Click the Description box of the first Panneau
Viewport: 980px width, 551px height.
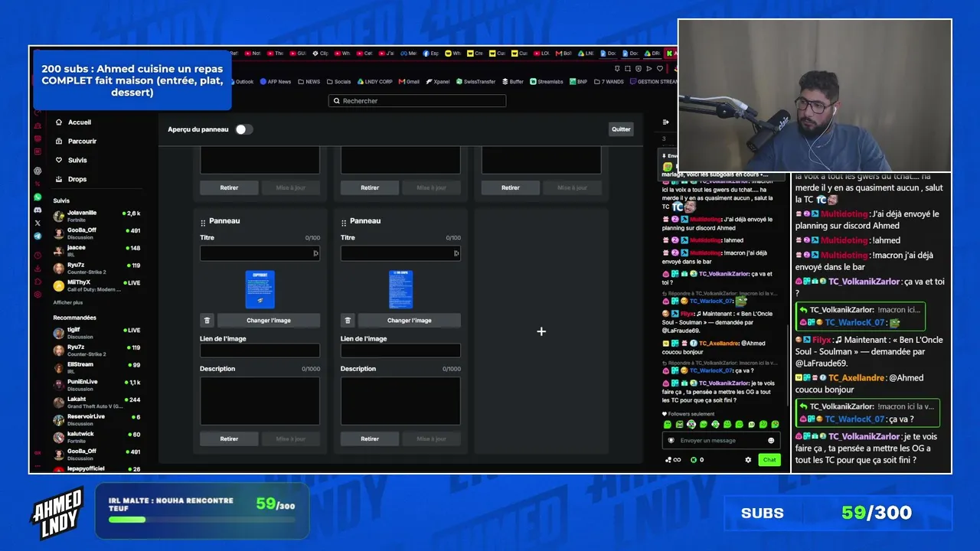pos(260,400)
